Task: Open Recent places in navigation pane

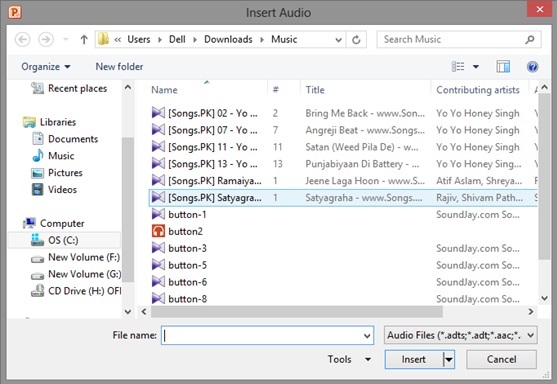Action: [x=69, y=88]
